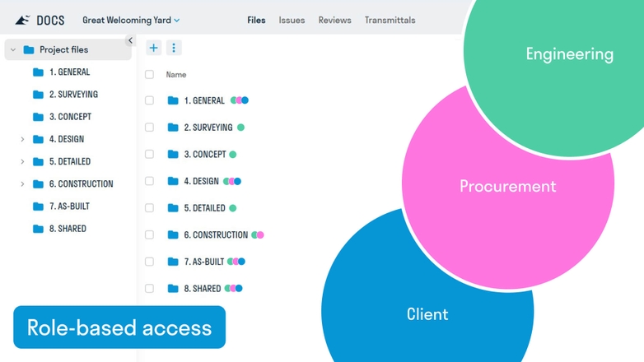
Task: Collapse the sidebar with the arrow icon
Action: (130, 40)
